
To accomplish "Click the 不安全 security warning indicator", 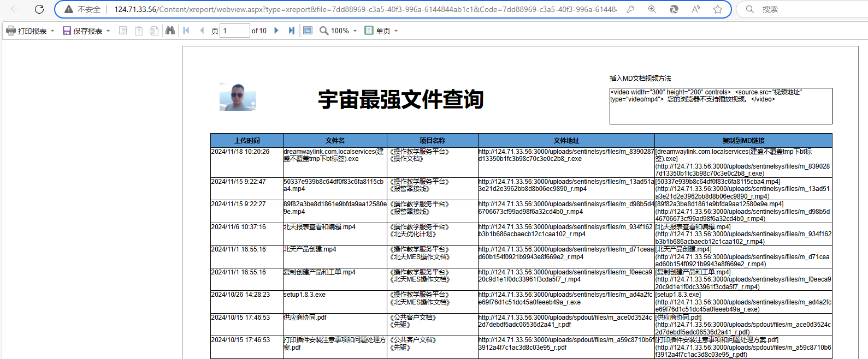I will 83,9.
